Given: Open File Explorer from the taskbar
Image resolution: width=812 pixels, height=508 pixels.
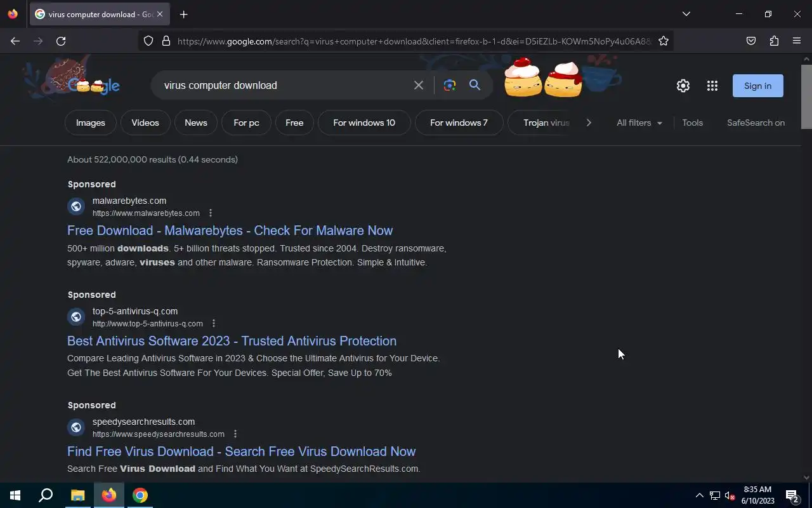Looking at the screenshot, I should [77, 495].
